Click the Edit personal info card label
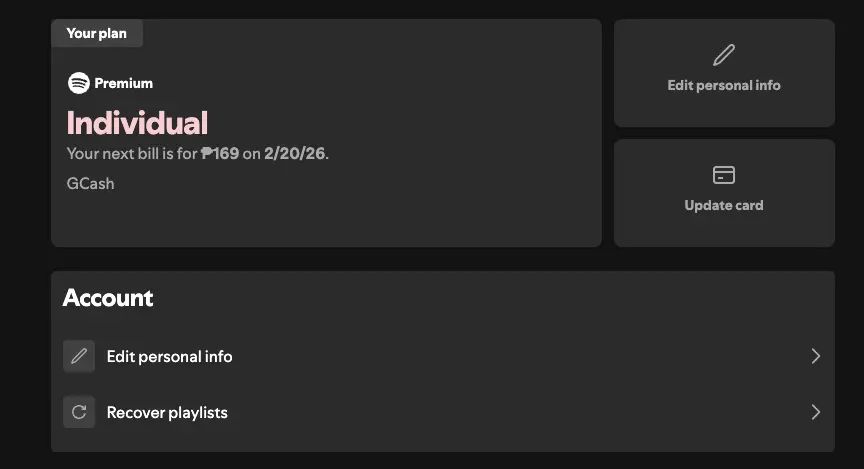The image size is (864, 469). coord(723,85)
